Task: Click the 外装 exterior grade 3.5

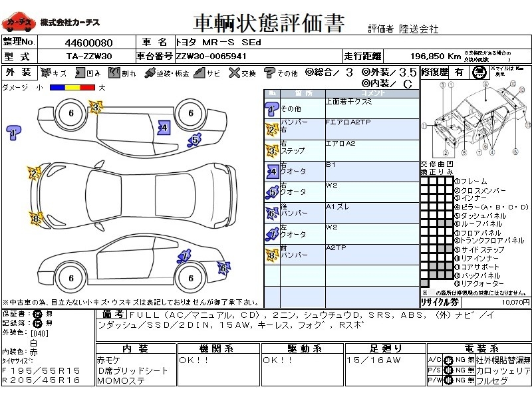Action: click(408, 72)
